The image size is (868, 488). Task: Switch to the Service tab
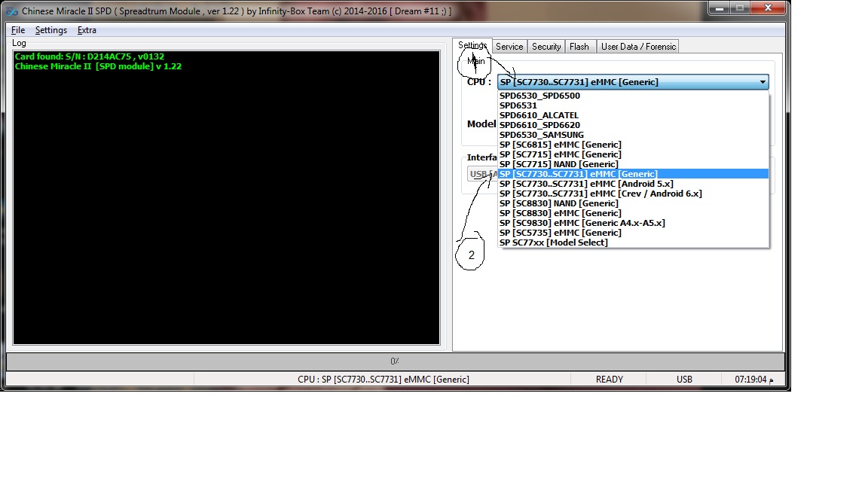pyautogui.click(x=509, y=47)
